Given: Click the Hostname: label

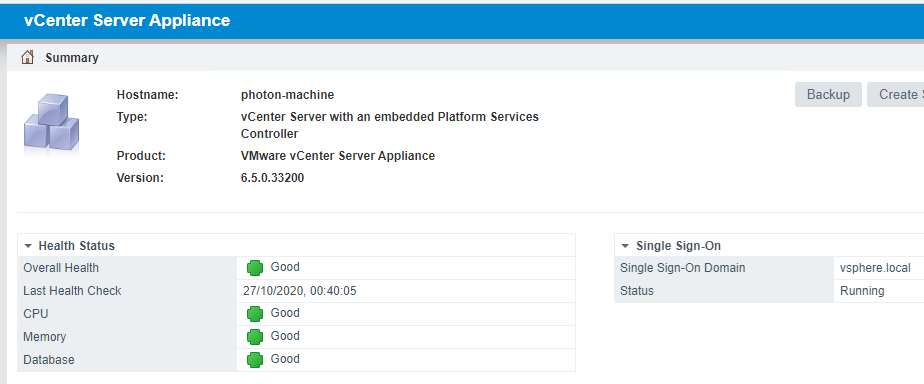Looking at the screenshot, I should point(147,94).
